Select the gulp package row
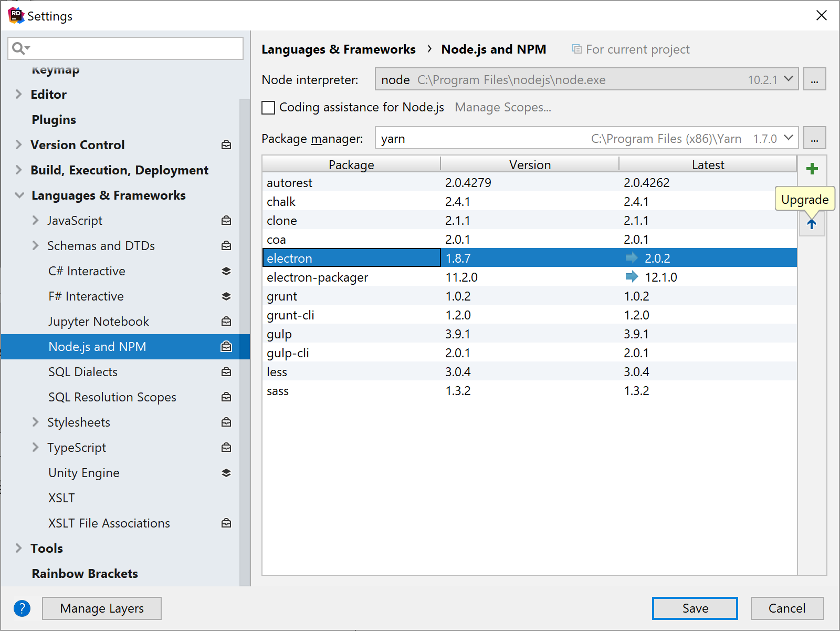This screenshot has height=631, width=840. point(530,334)
